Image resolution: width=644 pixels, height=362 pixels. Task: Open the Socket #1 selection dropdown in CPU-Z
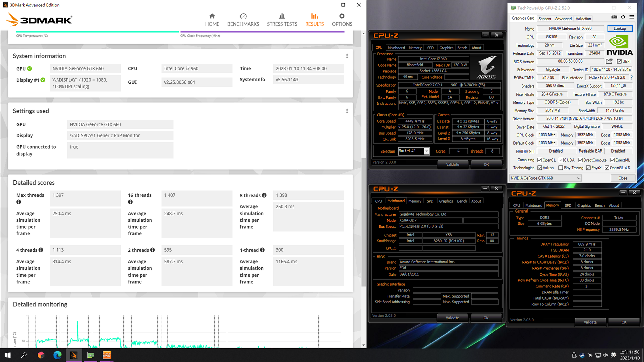(x=414, y=151)
